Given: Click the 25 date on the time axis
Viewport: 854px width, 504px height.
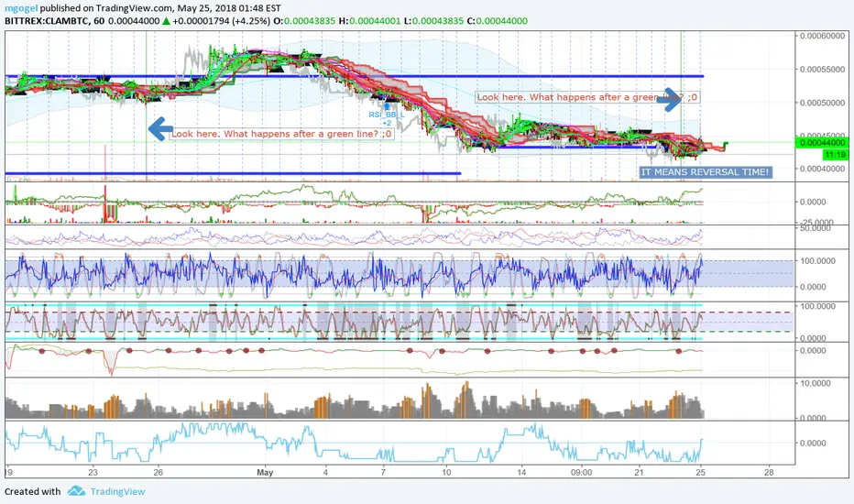Looking at the screenshot, I should [x=700, y=473].
